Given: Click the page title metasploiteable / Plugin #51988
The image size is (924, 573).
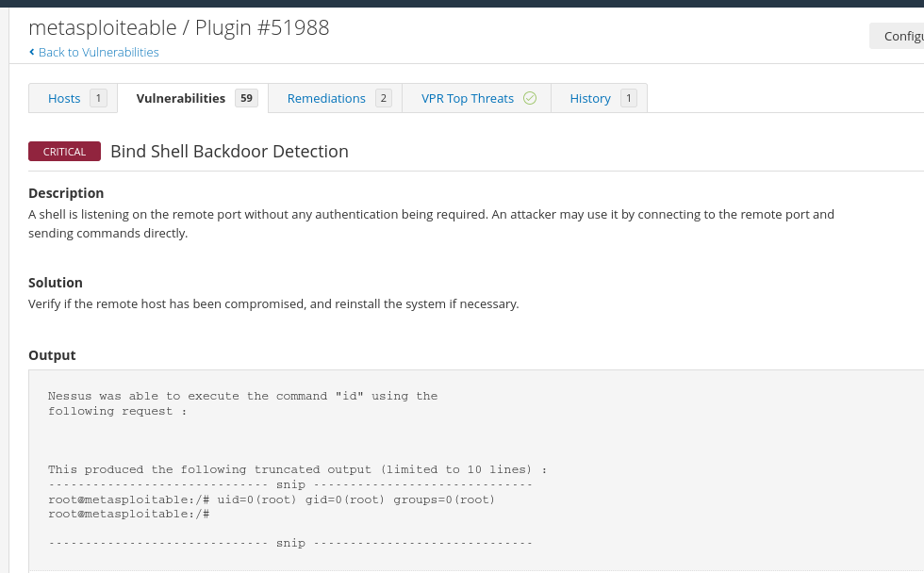Looking at the screenshot, I should 179,27.
